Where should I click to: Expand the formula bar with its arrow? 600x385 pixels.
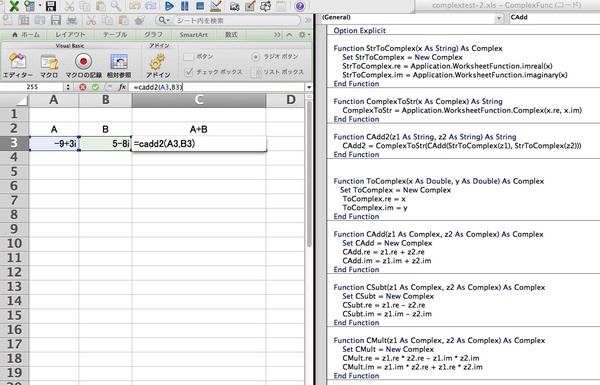[x=309, y=87]
